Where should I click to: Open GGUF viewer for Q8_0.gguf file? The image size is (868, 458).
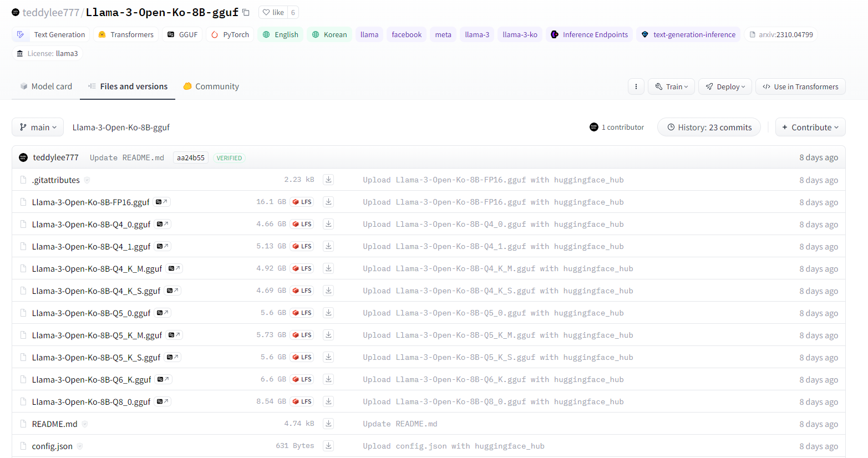[163, 401]
